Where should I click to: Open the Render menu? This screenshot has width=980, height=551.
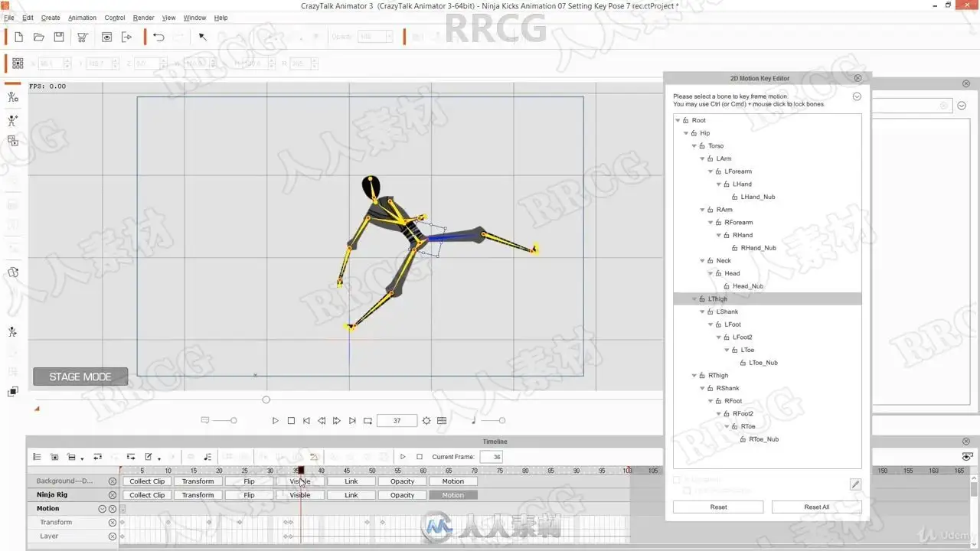point(143,18)
